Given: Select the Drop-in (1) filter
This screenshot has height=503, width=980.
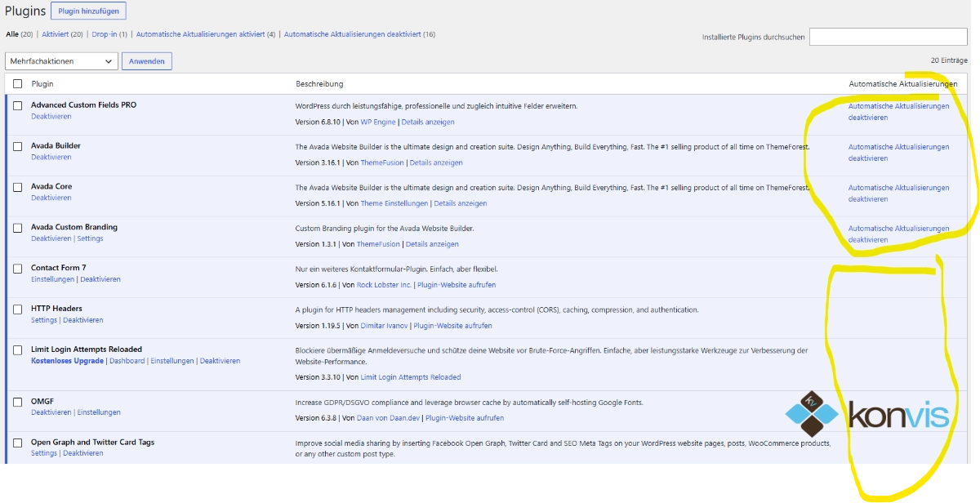Looking at the screenshot, I should 109,34.
